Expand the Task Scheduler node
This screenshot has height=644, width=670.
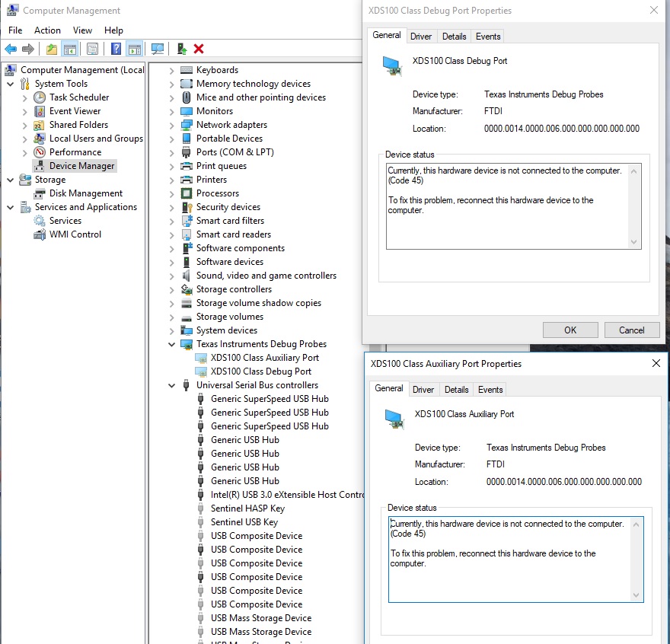(25, 98)
